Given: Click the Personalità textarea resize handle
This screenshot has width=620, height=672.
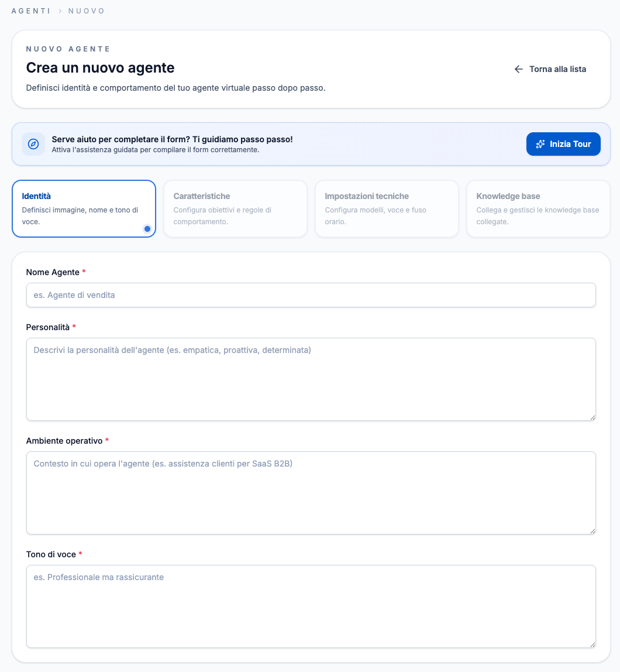Looking at the screenshot, I should click(x=593, y=417).
